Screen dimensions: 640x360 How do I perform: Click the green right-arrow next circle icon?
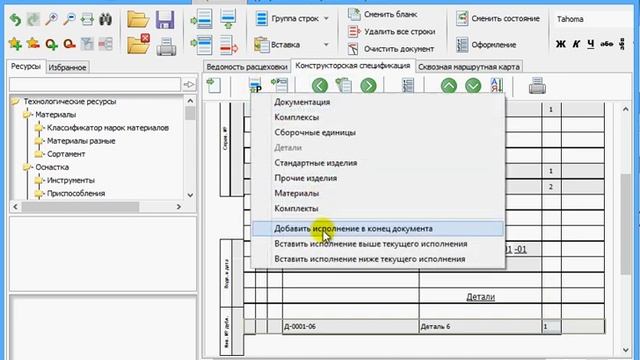[x=368, y=86]
